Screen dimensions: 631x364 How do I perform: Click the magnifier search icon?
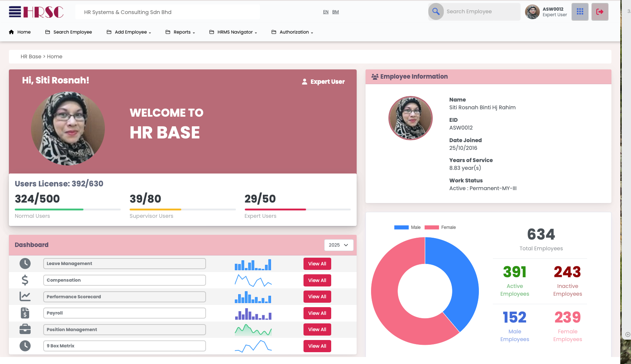coord(436,12)
